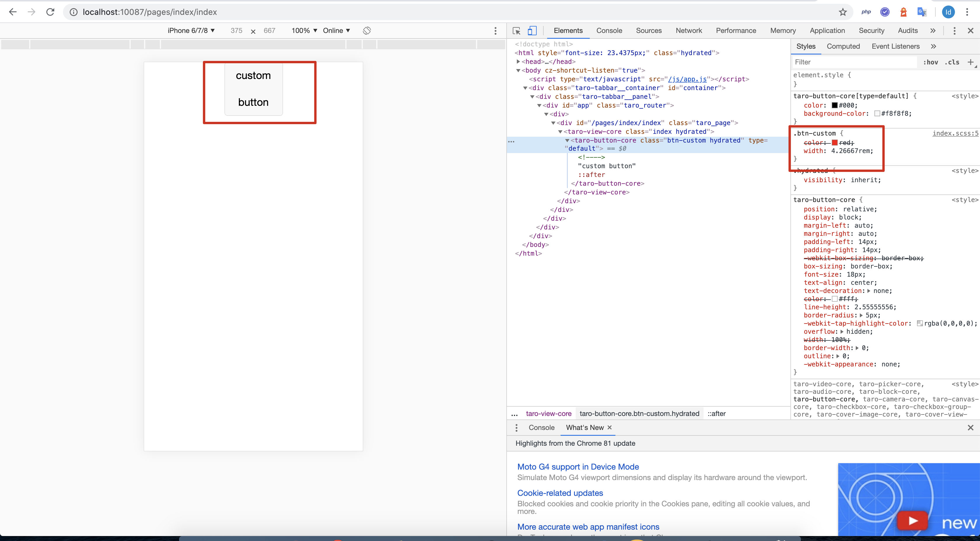This screenshot has width=980, height=541.
Task: Switch to the Network tab
Action: [689, 31]
